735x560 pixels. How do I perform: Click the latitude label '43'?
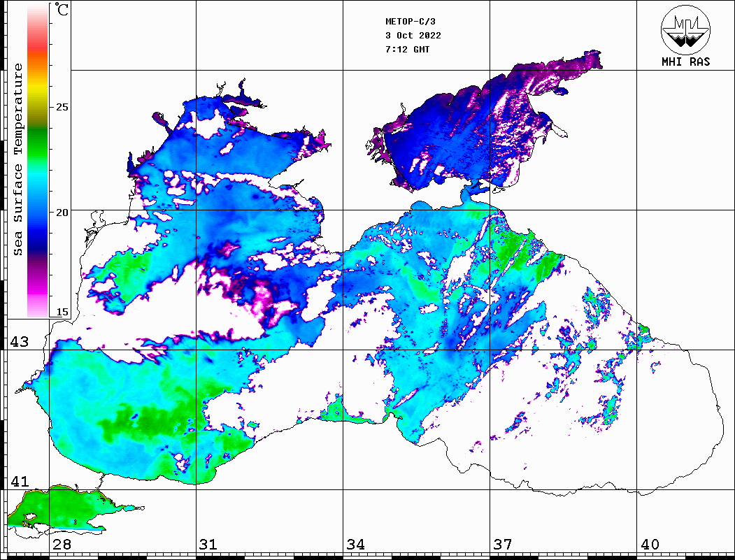pyautogui.click(x=20, y=342)
